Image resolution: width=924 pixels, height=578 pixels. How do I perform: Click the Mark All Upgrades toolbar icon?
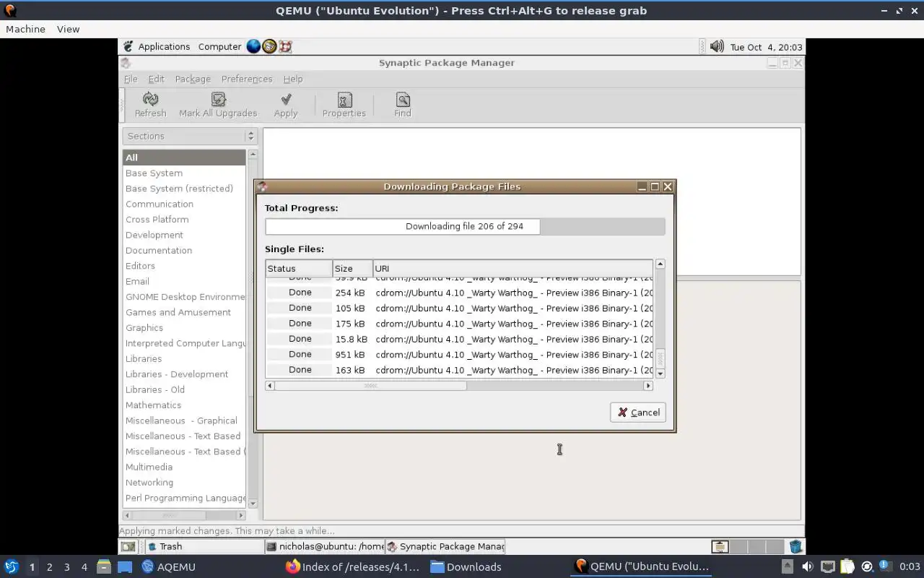point(218,98)
